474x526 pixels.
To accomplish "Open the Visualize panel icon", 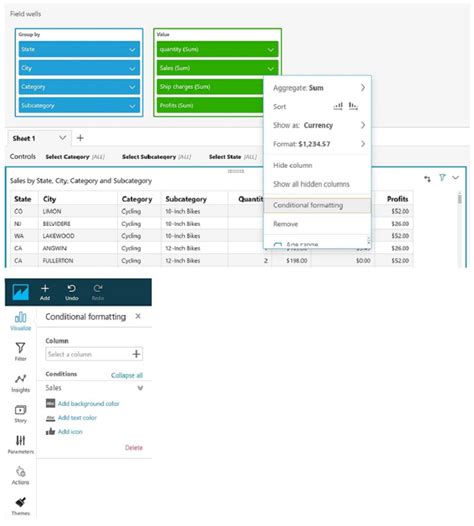I will coord(20,321).
